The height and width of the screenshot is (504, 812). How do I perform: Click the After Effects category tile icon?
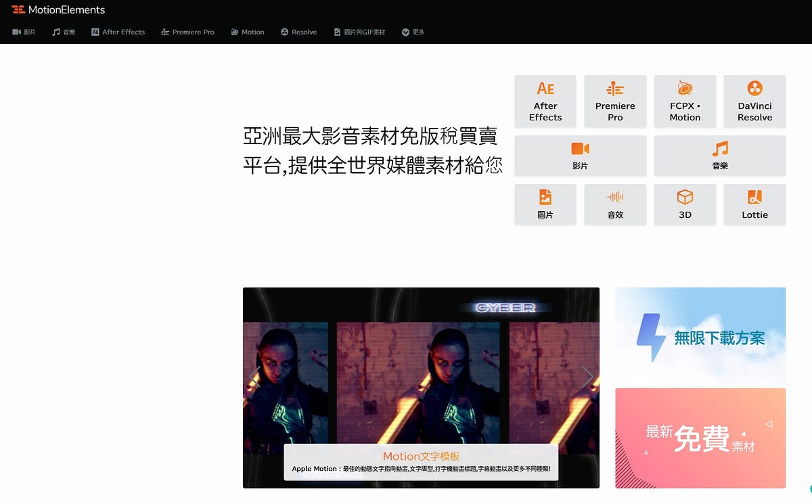pyautogui.click(x=545, y=89)
